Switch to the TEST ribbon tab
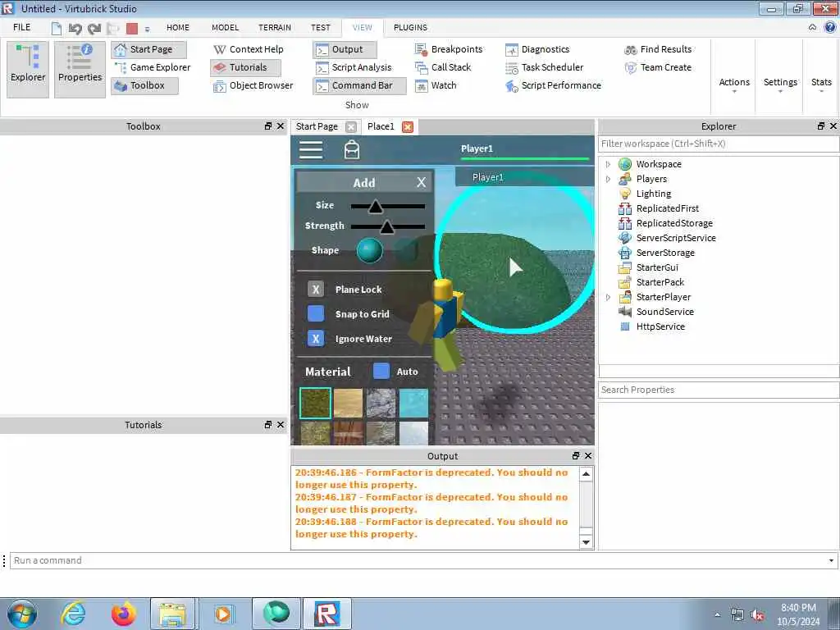The width and height of the screenshot is (840, 630). tap(321, 27)
